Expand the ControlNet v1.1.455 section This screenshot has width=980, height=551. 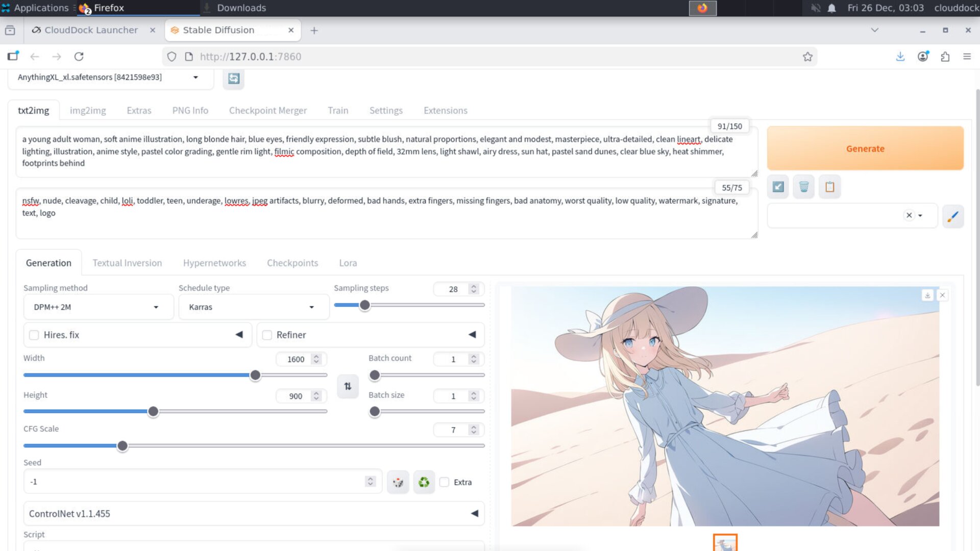253,514
